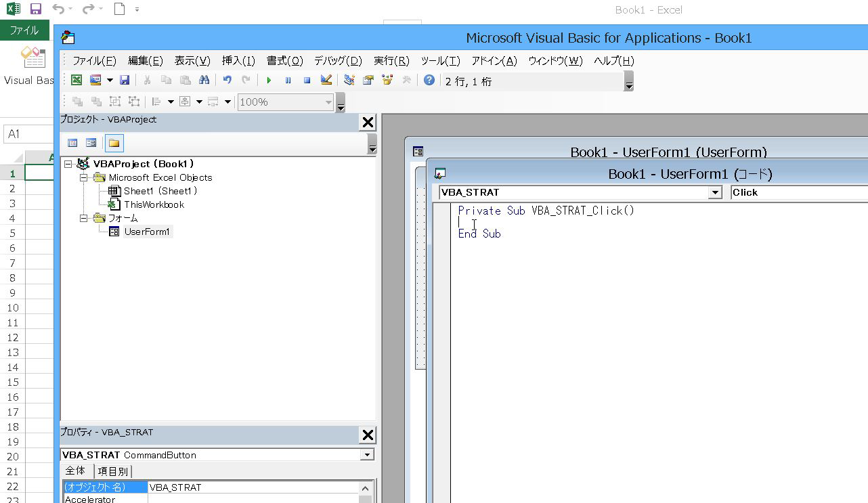868x503 pixels.
Task: Save the project with the VBA toolbar floppy icon
Action: pos(124,81)
